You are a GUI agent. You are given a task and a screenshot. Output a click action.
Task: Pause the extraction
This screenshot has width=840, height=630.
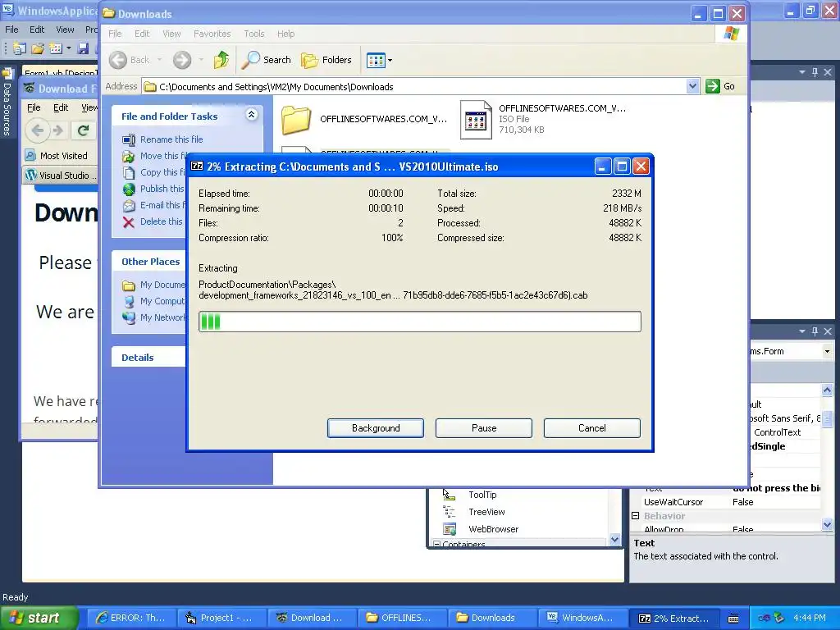pyautogui.click(x=484, y=428)
